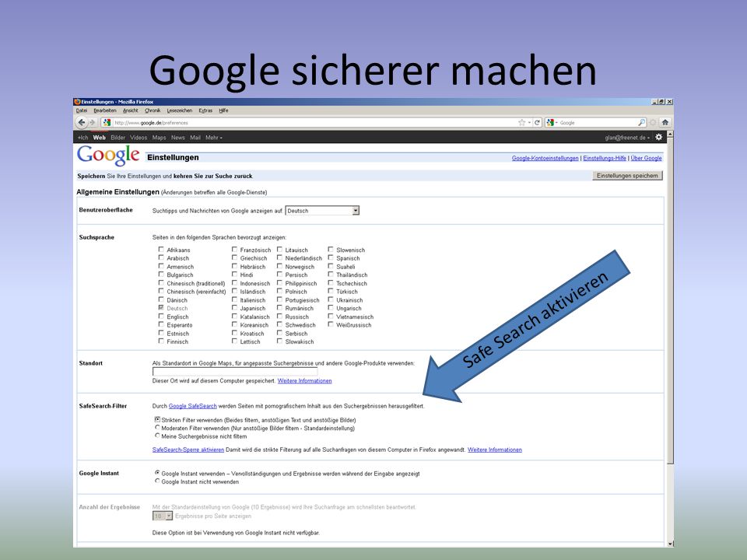Click the Firefox home icon
The height and width of the screenshot is (560, 747).
point(665,122)
